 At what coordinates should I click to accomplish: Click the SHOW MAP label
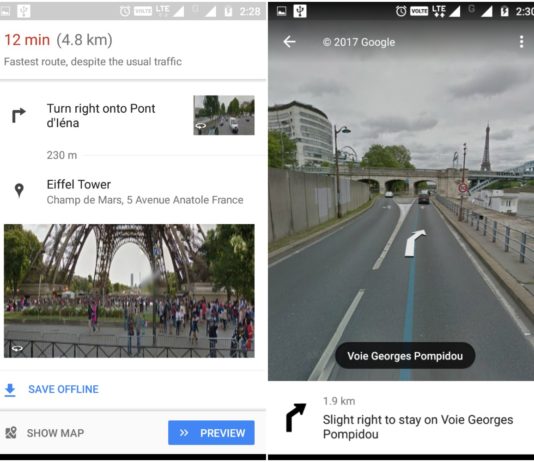pyautogui.click(x=55, y=433)
